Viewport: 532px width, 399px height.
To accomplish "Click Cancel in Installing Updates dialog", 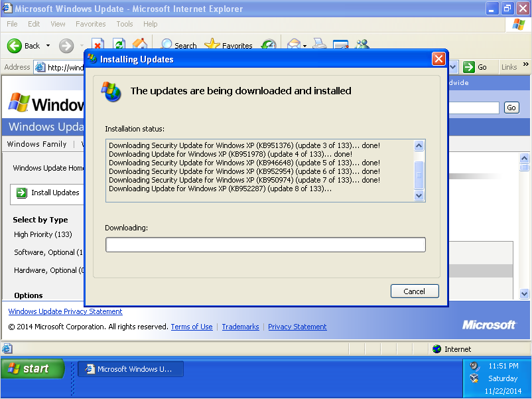I will [415, 291].
